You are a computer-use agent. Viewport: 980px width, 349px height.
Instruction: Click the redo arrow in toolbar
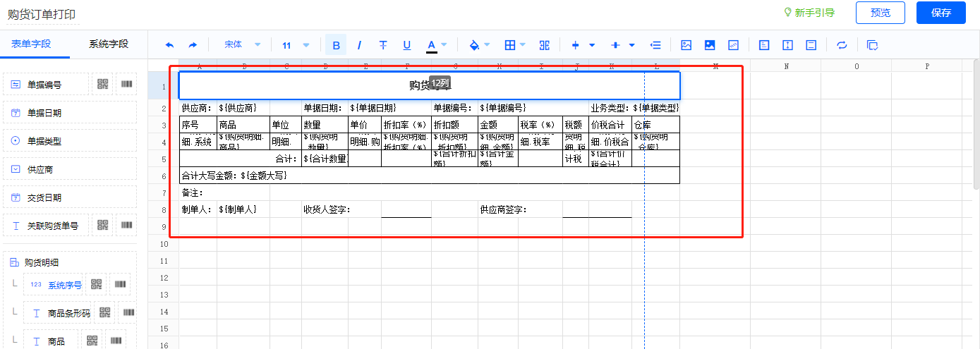[193, 45]
